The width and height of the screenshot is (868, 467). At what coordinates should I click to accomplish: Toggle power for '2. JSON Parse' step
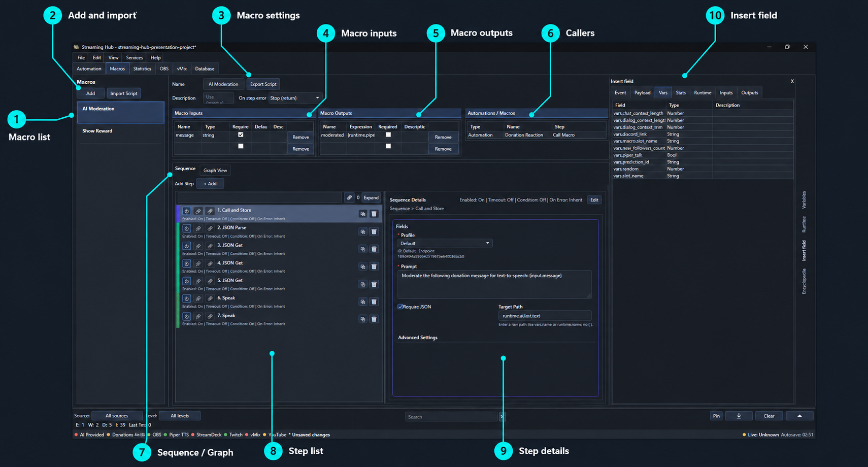pos(186,228)
